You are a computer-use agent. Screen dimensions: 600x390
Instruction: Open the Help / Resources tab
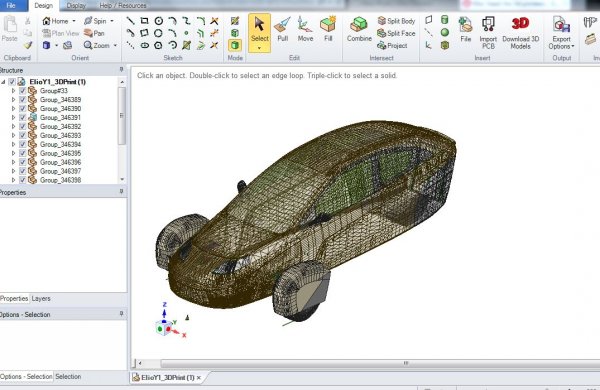click(x=123, y=6)
